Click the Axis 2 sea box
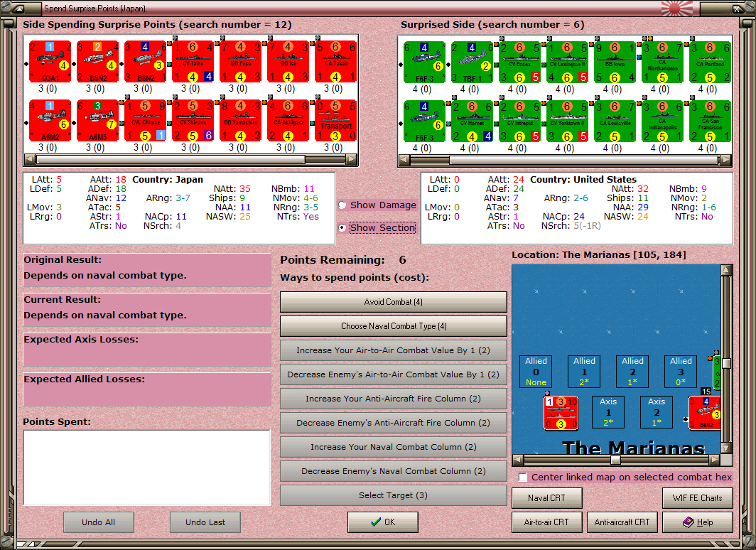756x550 pixels. pyautogui.click(x=657, y=411)
